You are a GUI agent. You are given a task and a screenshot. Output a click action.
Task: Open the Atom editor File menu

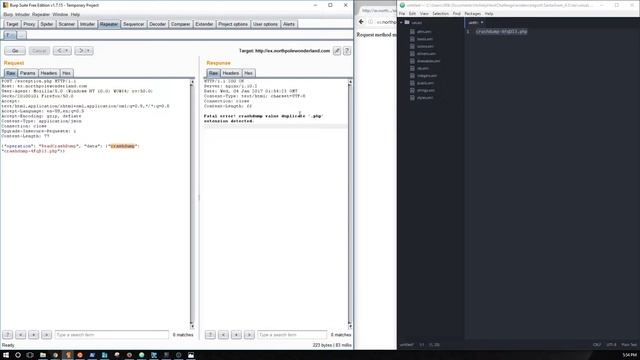[402, 13]
